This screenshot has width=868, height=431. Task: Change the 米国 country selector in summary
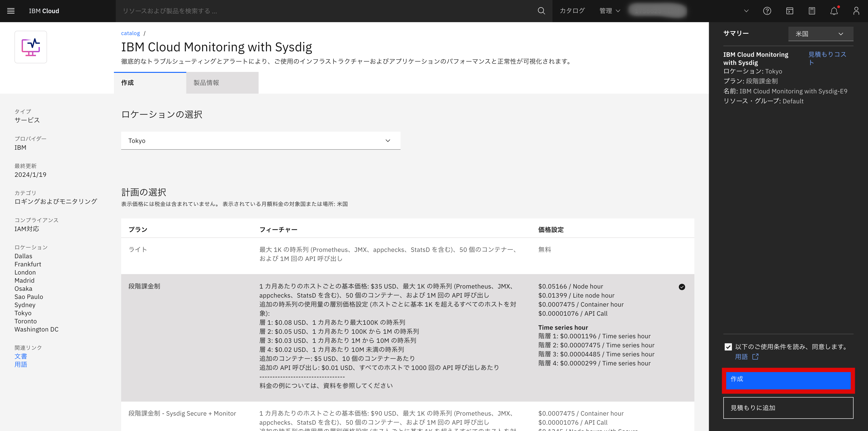[x=821, y=33]
